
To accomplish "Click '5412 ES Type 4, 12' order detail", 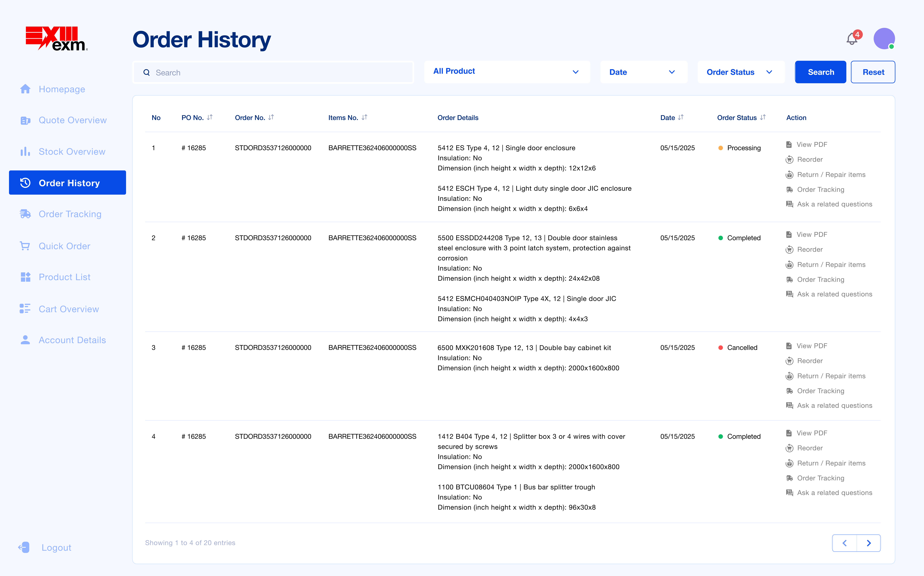I will click(468, 148).
